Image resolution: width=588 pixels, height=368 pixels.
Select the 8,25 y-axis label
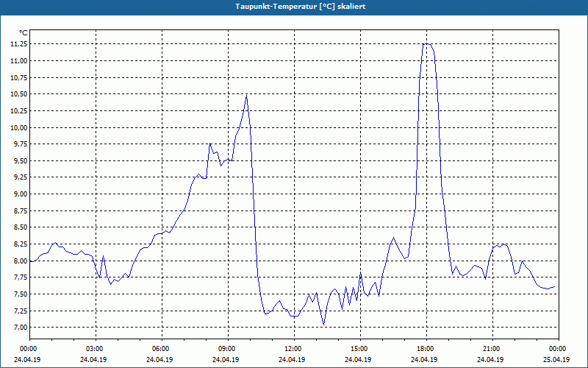click(21, 244)
